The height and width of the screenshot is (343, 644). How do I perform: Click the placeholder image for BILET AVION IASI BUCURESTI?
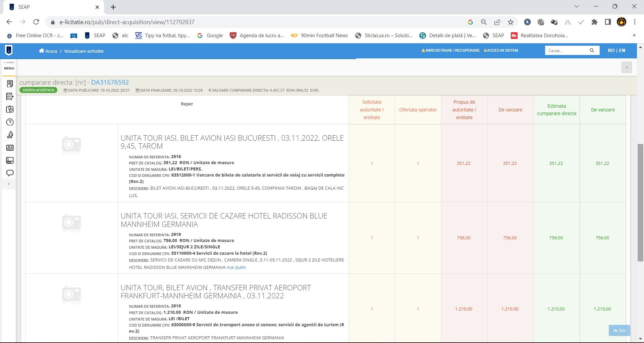(71, 145)
